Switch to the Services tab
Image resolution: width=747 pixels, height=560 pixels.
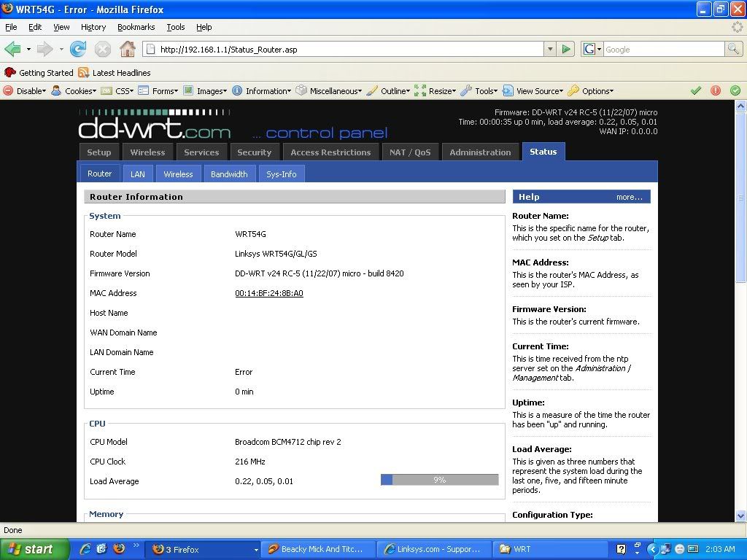(201, 152)
